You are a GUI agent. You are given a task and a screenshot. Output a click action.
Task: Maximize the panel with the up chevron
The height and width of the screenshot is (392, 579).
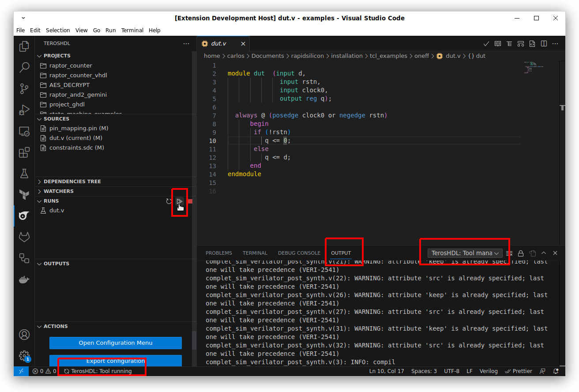[x=544, y=253]
